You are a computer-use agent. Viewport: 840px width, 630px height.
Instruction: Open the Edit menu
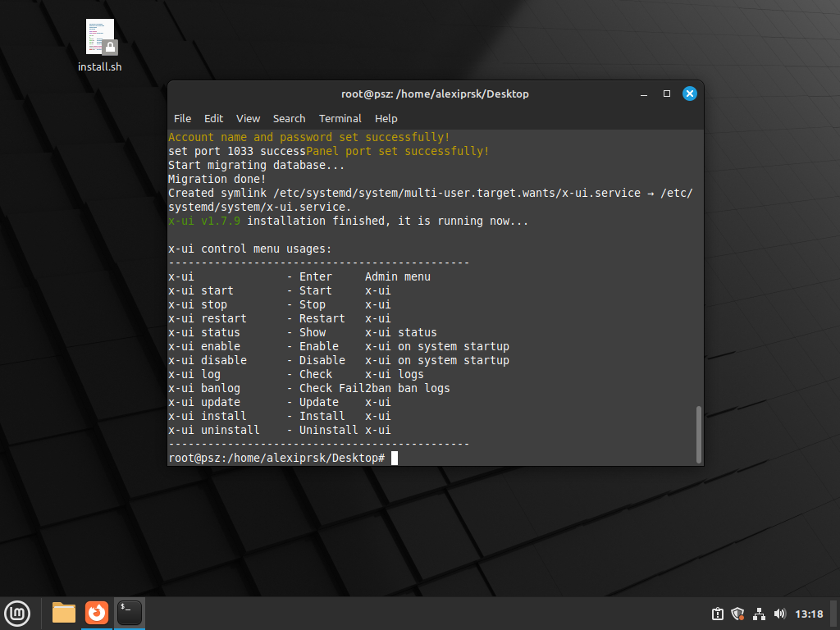pos(213,118)
